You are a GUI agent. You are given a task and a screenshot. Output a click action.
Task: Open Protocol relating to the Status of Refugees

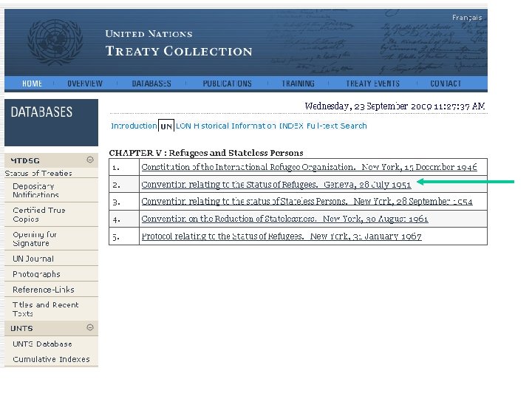pyautogui.click(x=282, y=236)
